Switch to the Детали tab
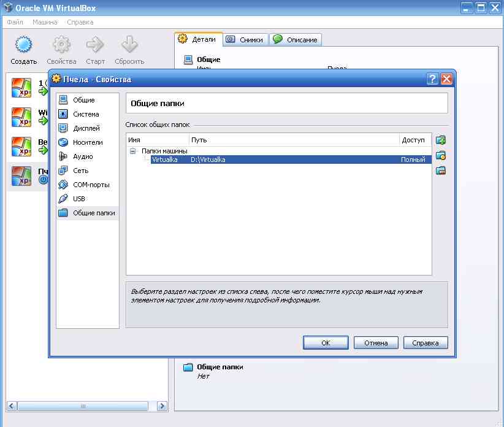 198,39
